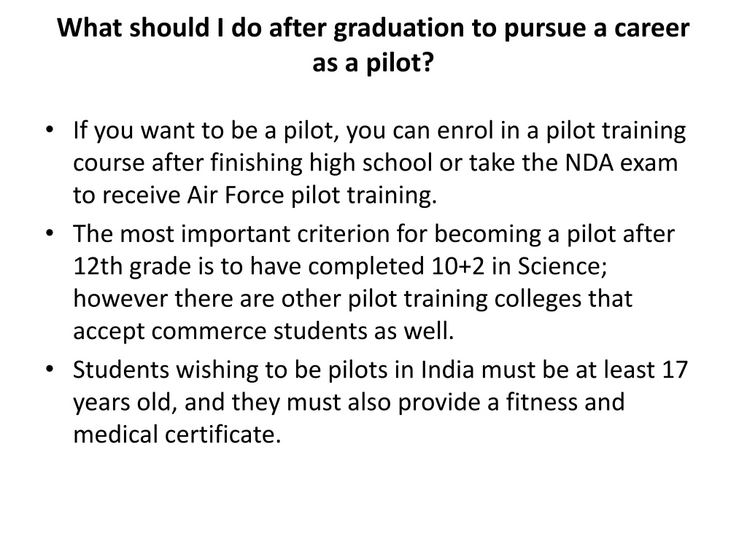Click the words 'NDA exam' in first bullet
Viewport: 747px width, 560px height.
[x=622, y=163]
